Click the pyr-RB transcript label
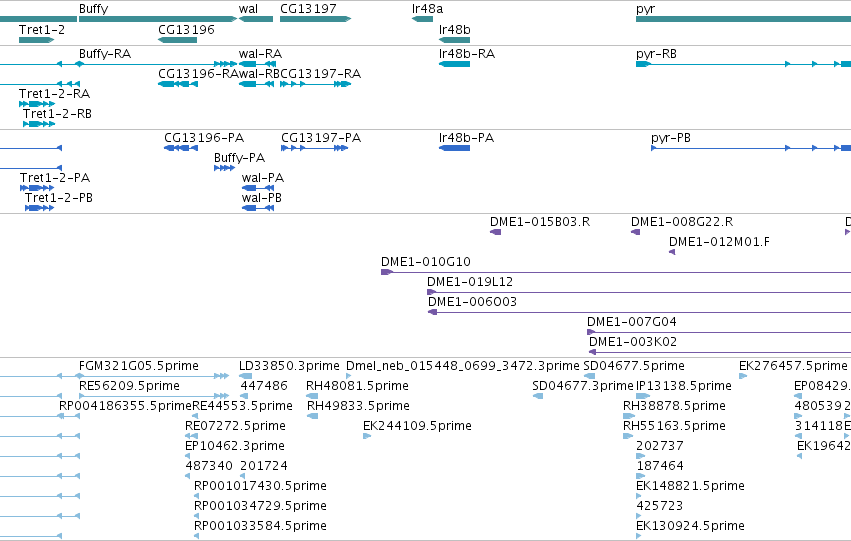851x541 pixels. [x=656, y=54]
